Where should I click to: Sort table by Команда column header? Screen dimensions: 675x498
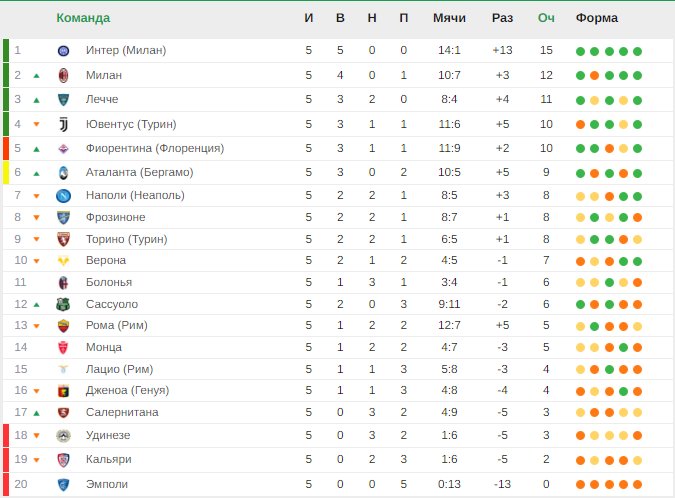(83, 18)
